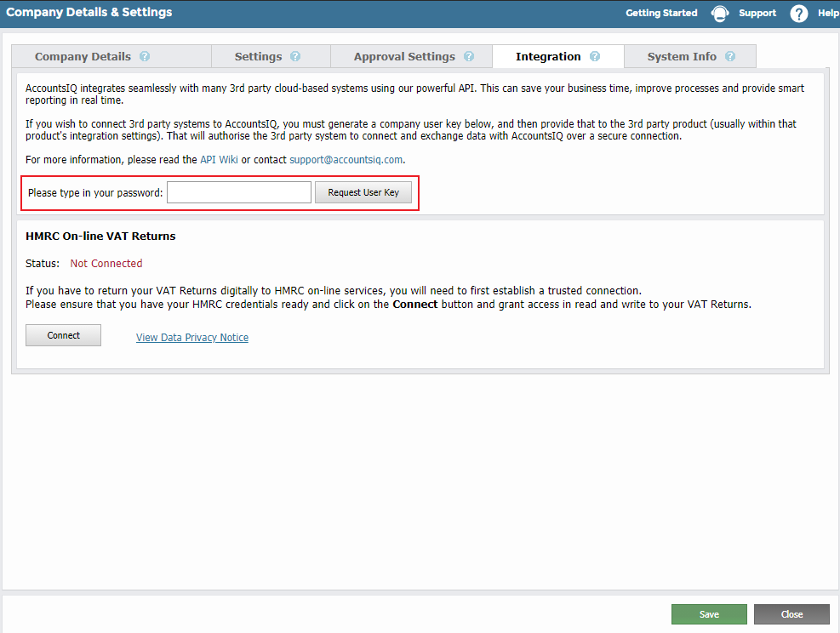Open View Data Privacy Notice link
The width and height of the screenshot is (840, 633).
(x=192, y=338)
